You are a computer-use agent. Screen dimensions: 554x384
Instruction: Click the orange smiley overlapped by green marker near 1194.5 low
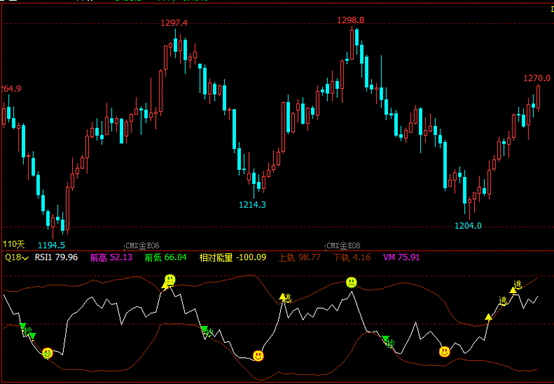tap(47, 353)
